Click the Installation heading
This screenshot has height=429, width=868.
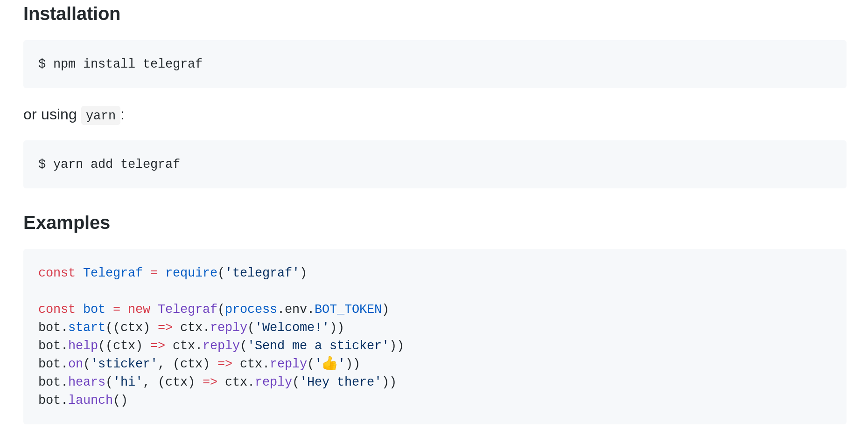point(72,14)
